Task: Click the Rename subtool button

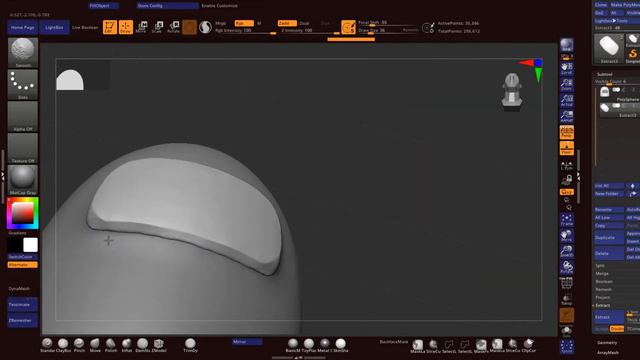Action: (609, 210)
